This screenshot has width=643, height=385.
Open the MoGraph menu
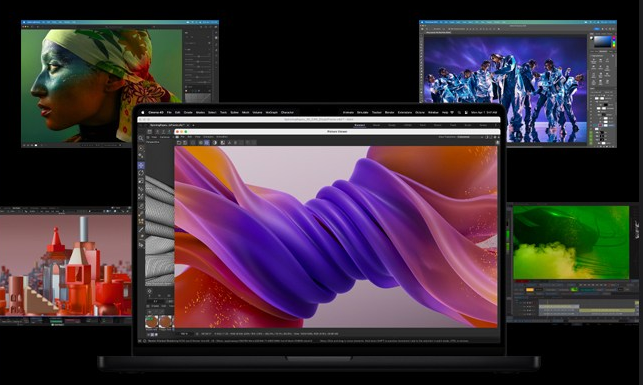click(271, 112)
